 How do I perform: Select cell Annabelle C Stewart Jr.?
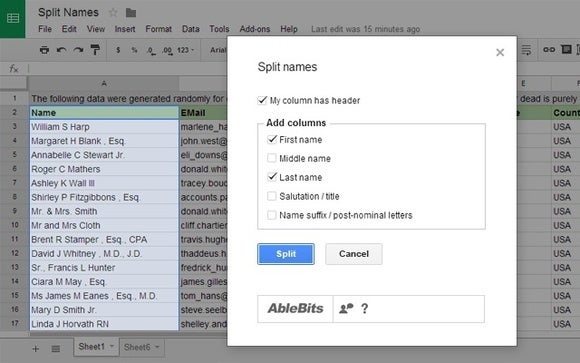pos(104,155)
